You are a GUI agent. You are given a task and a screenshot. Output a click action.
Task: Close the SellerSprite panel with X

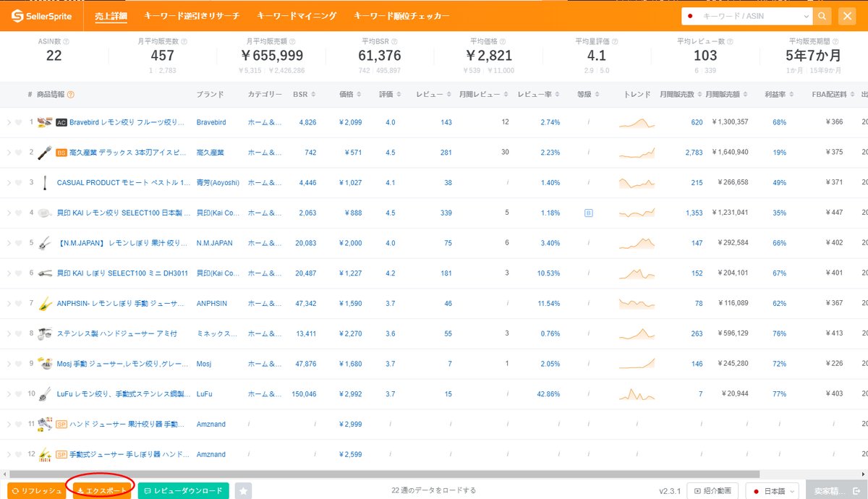click(847, 16)
